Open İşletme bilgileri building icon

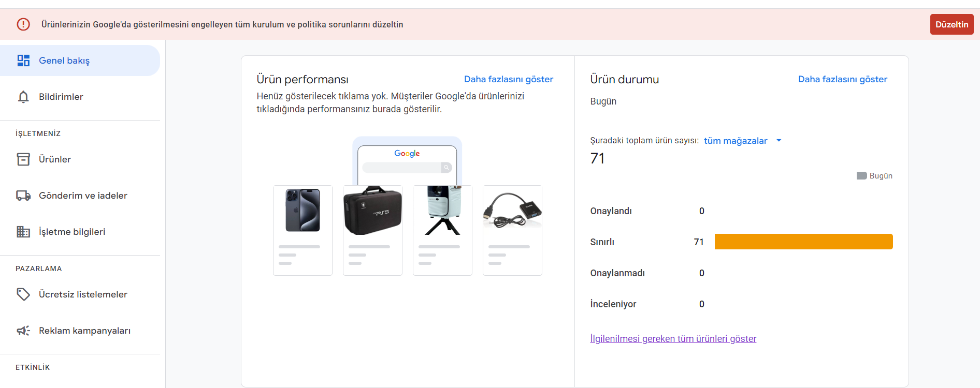tap(23, 232)
